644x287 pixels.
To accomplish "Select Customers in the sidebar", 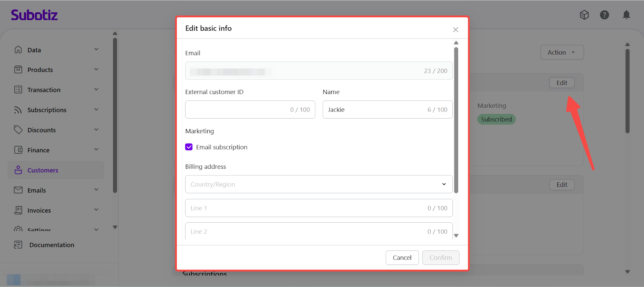I will (x=43, y=170).
